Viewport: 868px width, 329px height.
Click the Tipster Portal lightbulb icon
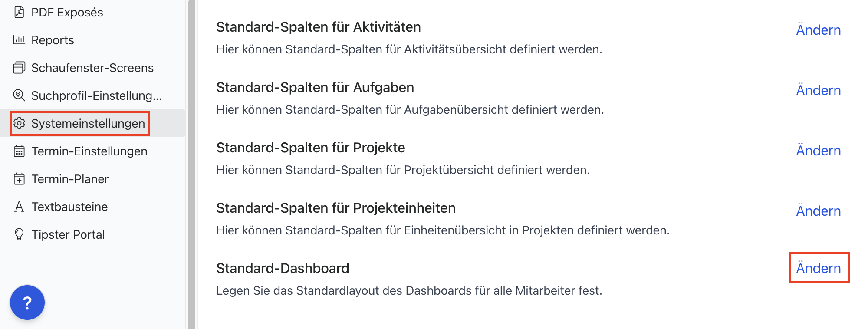click(19, 234)
